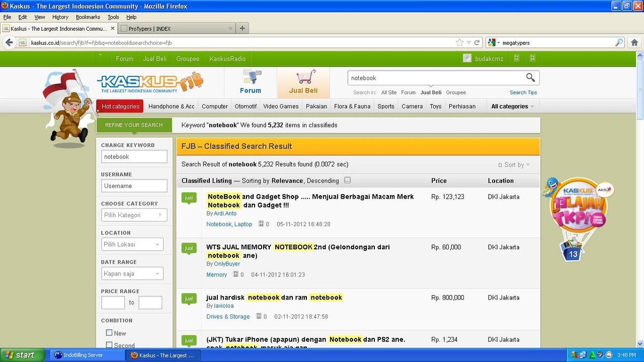Click the Kaskus search magnifier icon
Viewport: 644px width, 362px height.
[x=530, y=77]
